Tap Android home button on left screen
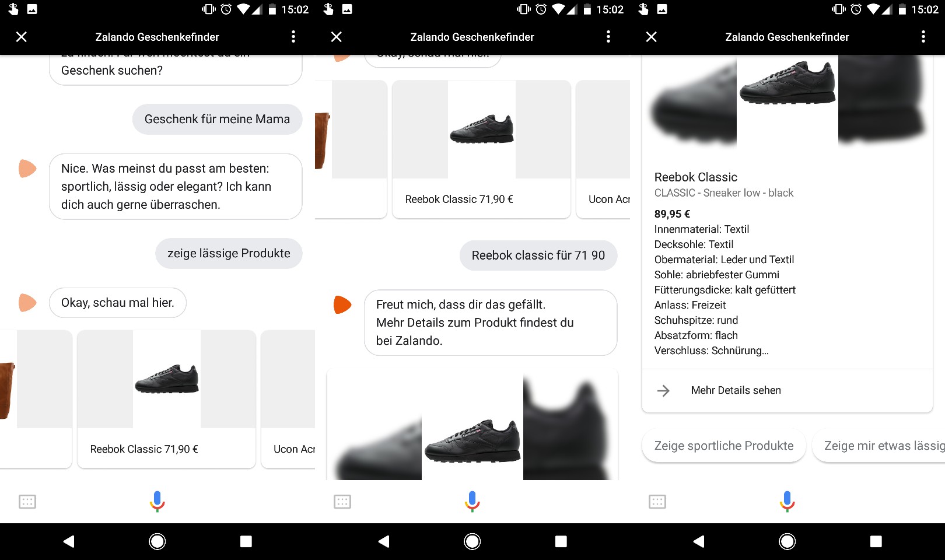The image size is (945, 560). tap(157, 541)
